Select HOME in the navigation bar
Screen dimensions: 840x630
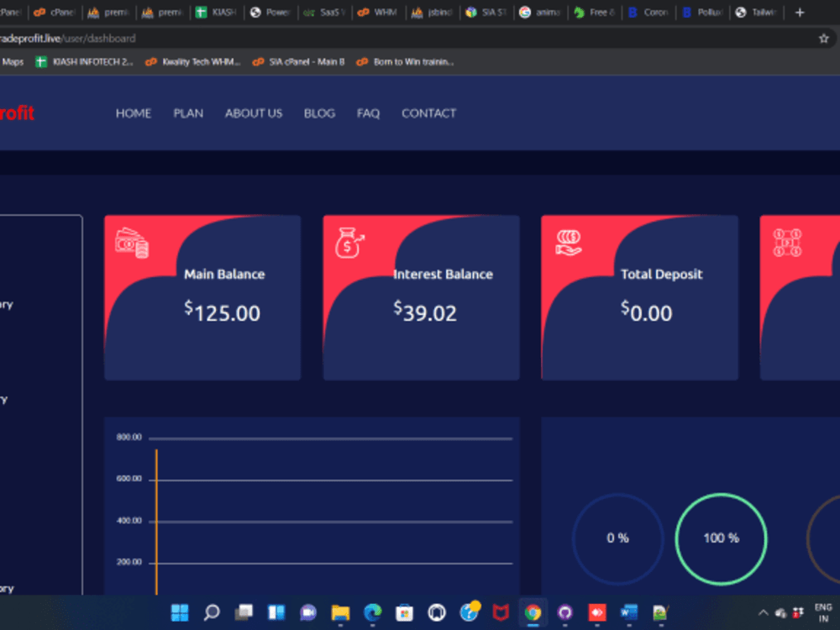(133, 113)
